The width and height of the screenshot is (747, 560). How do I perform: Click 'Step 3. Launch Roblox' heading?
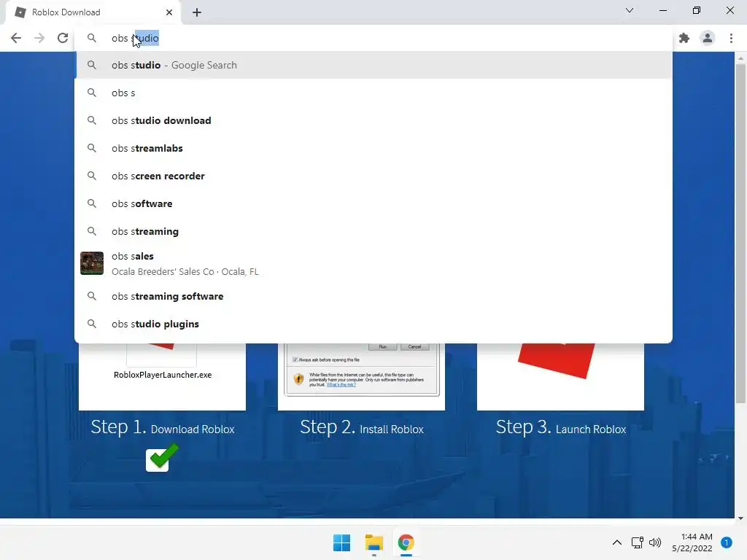(x=561, y=427)
